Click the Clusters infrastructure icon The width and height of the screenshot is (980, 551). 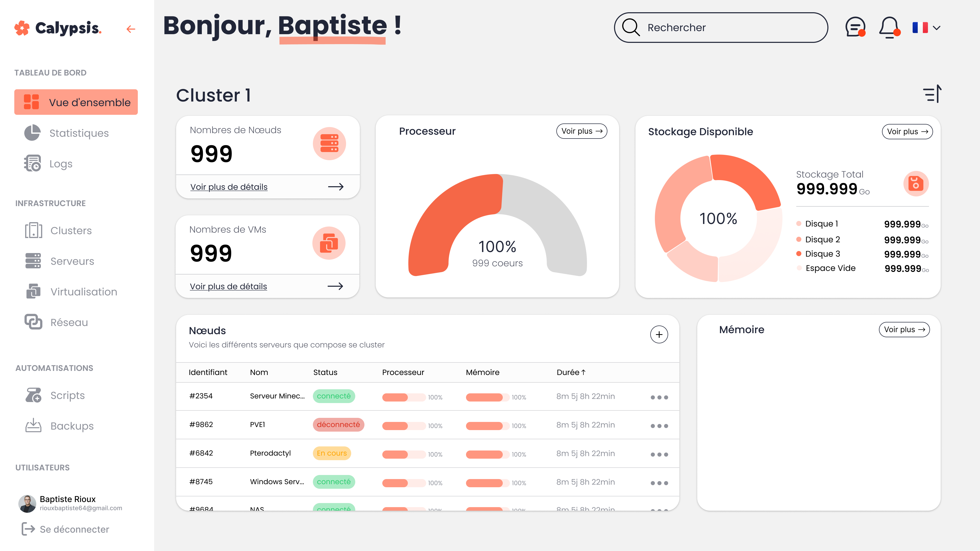point(33,230)
